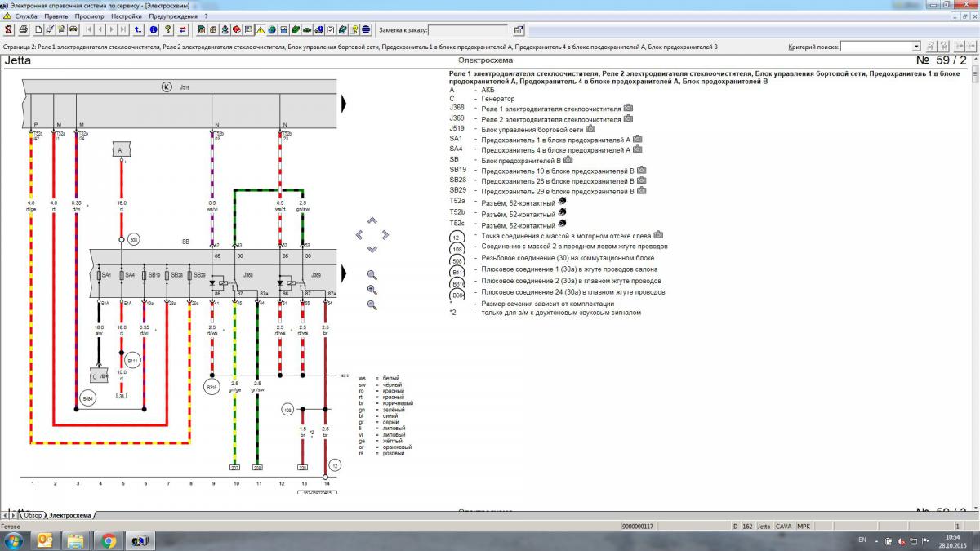Click the battery A component box
Screen dimensions: 980x551
click(x=122, y=150)
